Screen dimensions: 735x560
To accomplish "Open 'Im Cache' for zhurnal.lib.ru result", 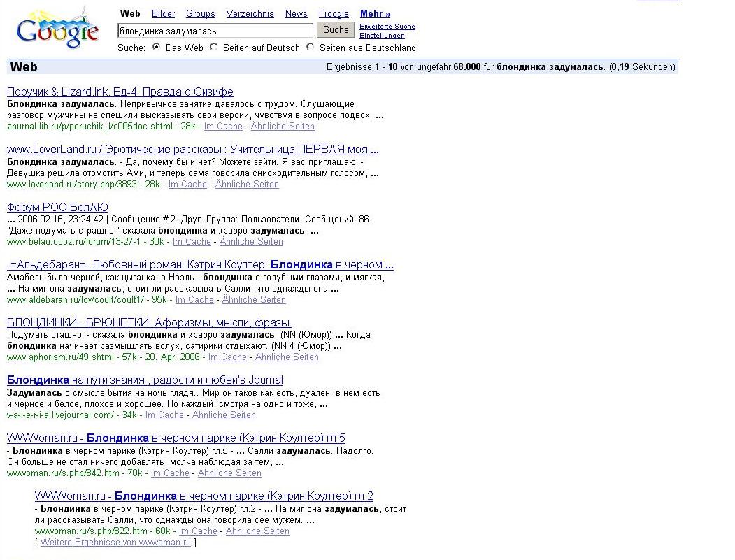I will (223, 126).
